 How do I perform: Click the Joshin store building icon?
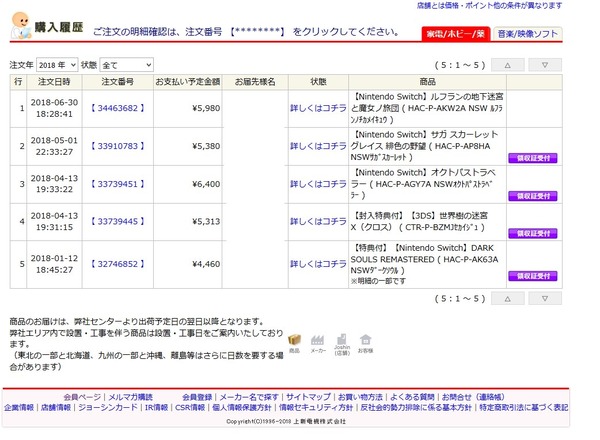pos(342,339)
